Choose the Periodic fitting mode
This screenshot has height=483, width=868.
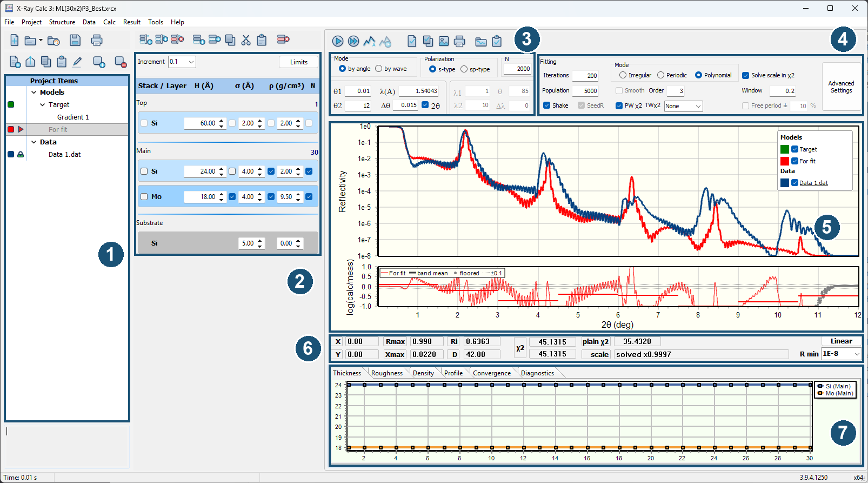coord(660,75)
